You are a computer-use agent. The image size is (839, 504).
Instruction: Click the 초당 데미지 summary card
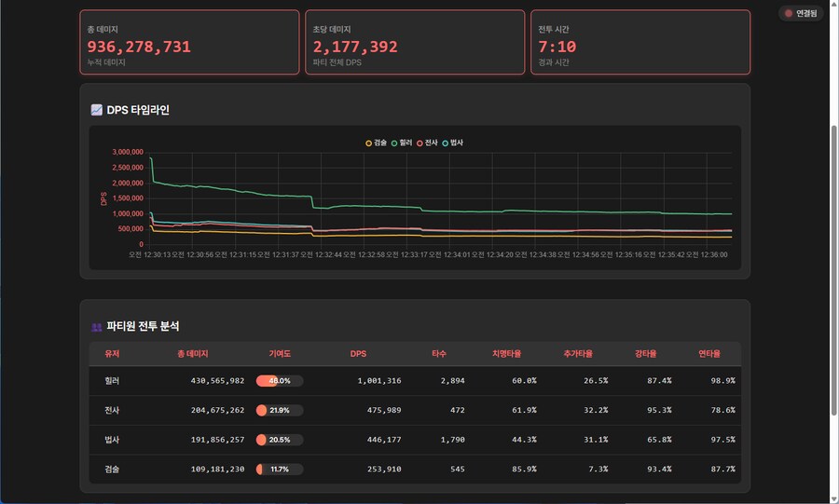click(x=415, y=42)
